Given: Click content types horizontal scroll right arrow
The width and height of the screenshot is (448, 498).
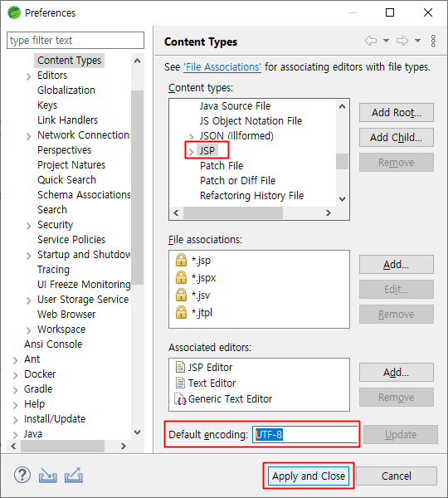Looking at the screenshot, I should [329, 212].
